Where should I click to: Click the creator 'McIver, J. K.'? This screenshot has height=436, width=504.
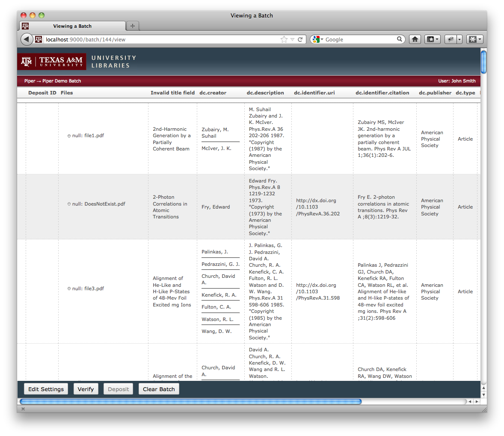[216, 148]
